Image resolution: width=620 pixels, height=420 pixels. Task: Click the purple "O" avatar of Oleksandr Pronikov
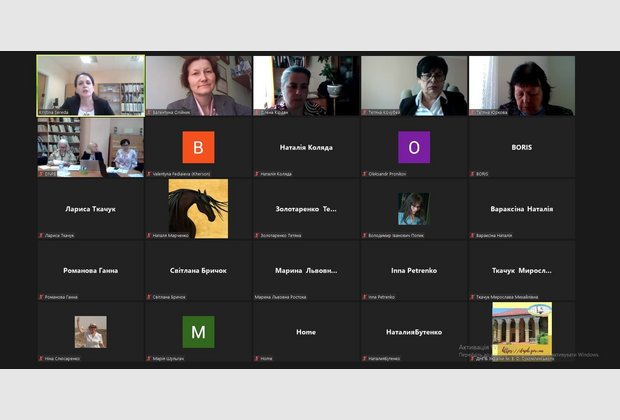click(413, 147)
